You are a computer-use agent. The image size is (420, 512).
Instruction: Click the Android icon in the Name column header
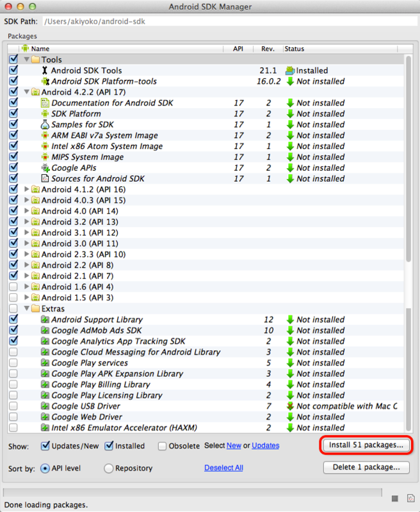25,49
